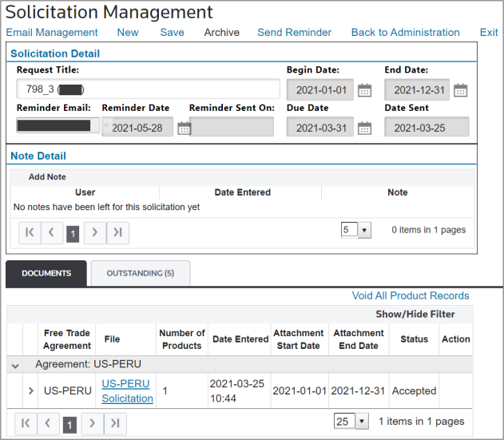
Task: Open Email Management
Action: (x=52, y=33)
